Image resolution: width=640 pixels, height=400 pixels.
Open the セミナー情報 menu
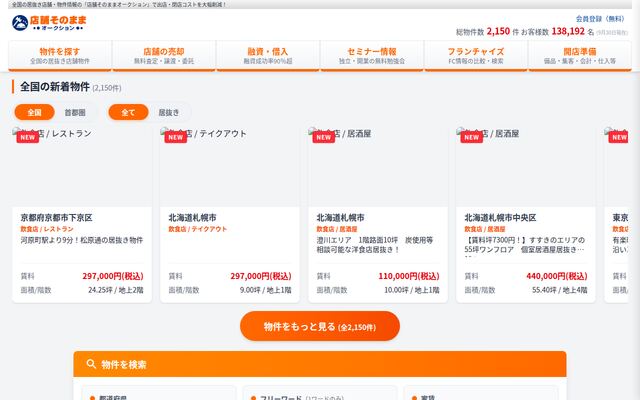click(x=372, y=56)
